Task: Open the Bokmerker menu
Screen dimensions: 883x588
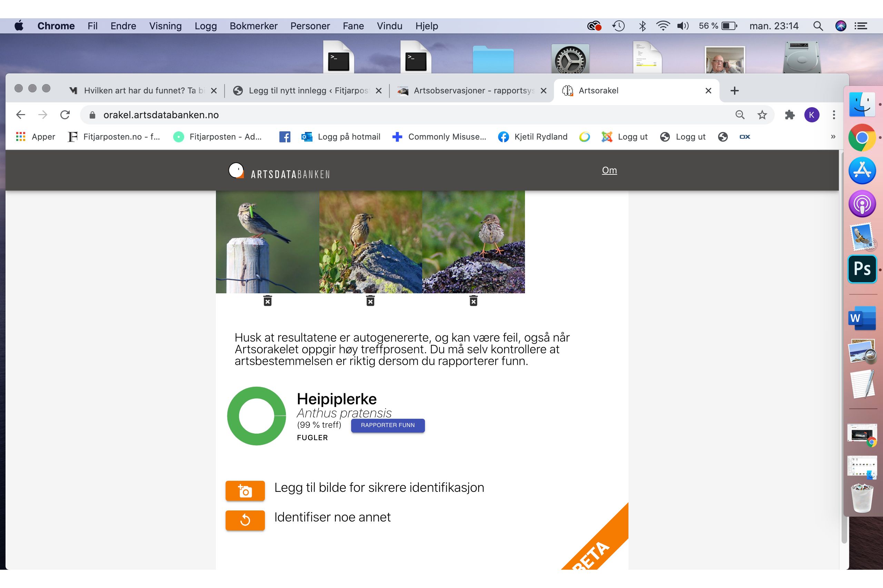Action: click(x=253, y=26)
